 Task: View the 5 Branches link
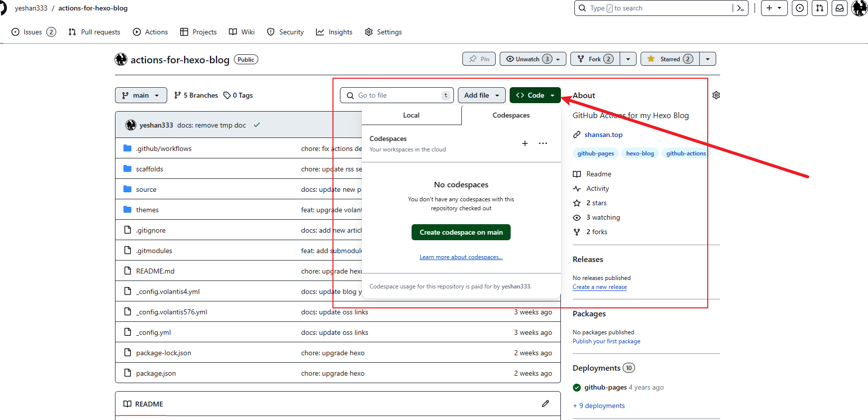click(196, 95)
